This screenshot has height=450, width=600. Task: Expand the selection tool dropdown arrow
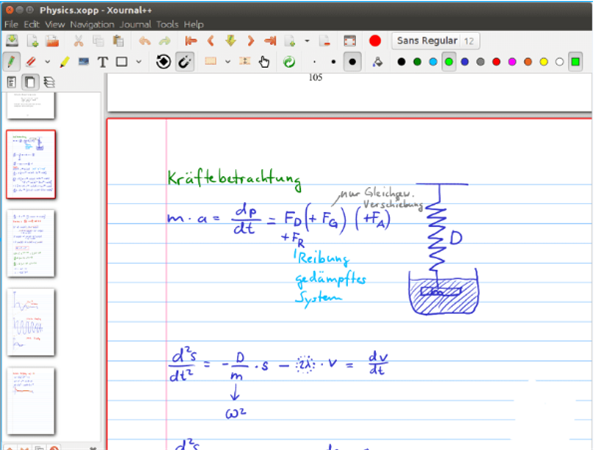coord(227,61)
